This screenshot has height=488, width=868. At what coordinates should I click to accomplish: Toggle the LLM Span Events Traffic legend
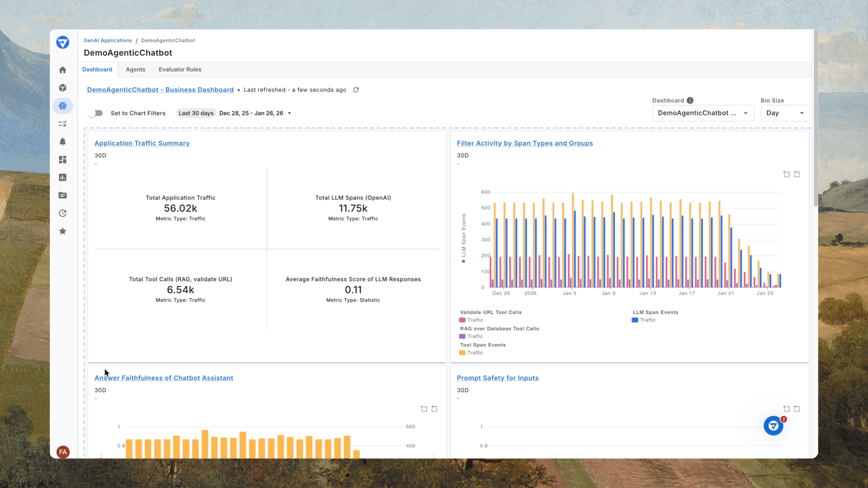[x=644, y=320]
